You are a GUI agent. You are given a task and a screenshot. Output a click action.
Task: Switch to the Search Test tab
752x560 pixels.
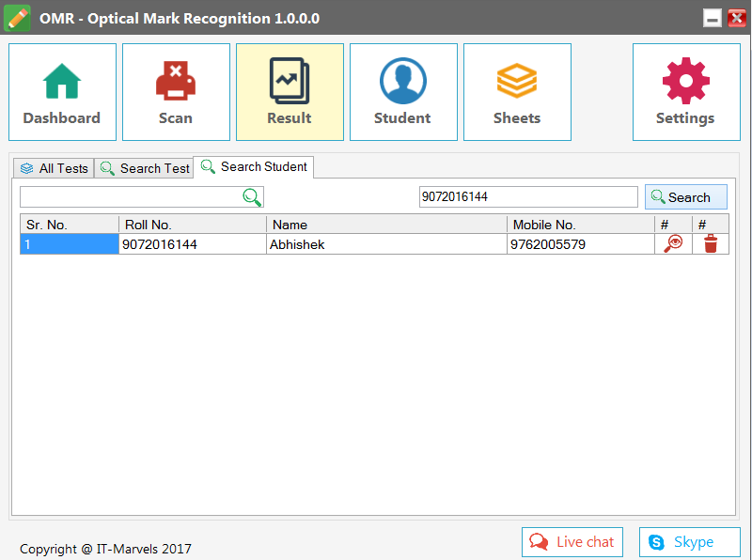[x=145, y=168]
